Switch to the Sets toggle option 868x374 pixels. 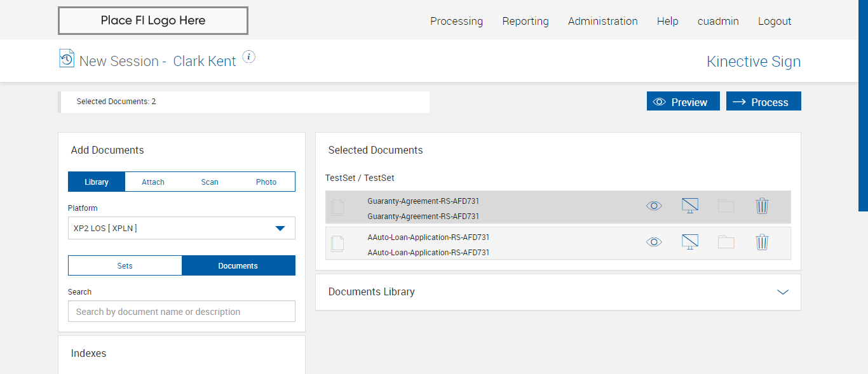(x=125, y=266)
